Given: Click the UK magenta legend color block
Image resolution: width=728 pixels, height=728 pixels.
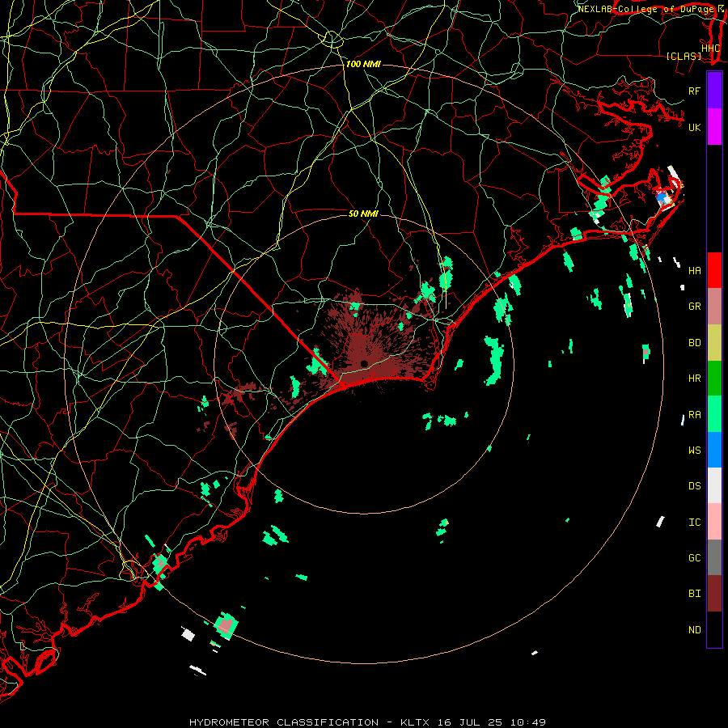Looking at the screenshot, I should pyautogui.click(x=714, y=127).
